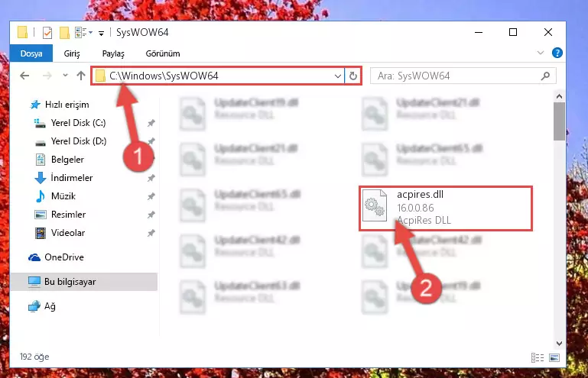
Task: Click the scrollbar down arrow
Action: [559, 344]
